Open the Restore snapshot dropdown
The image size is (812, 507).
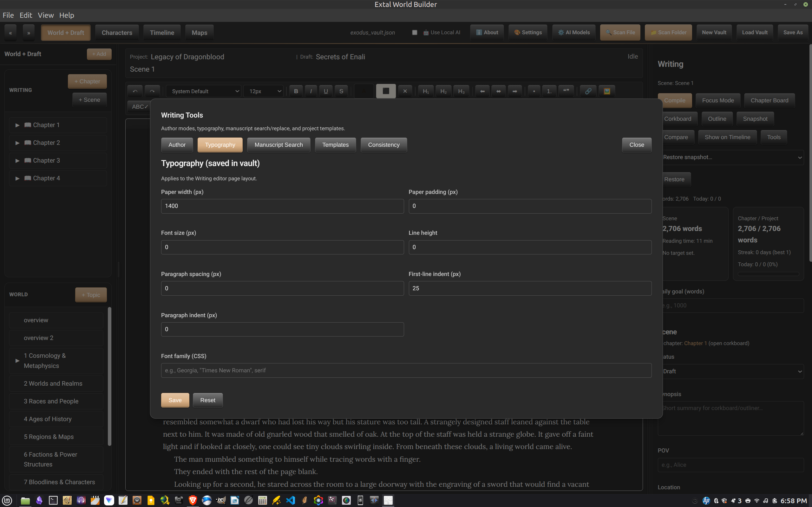pos(731,157)
